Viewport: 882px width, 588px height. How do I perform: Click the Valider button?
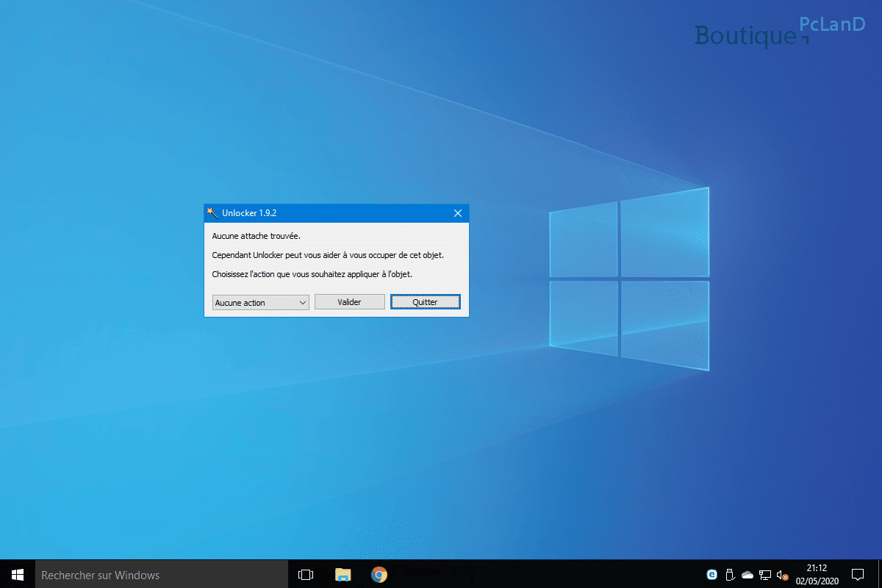[350, 302]
